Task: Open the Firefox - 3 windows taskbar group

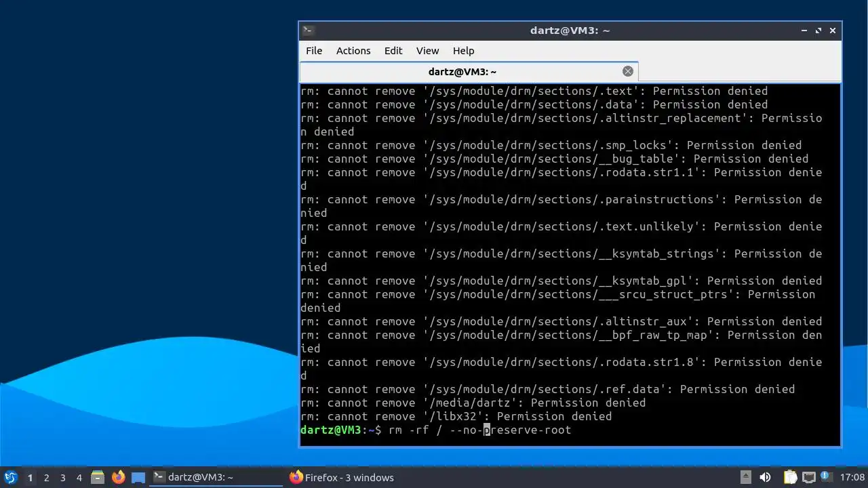Action: coord(341,477)
